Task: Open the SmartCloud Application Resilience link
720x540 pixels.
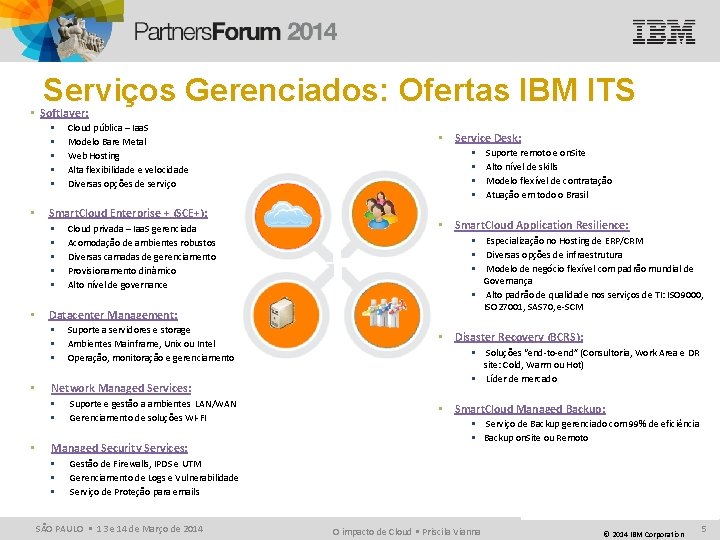Action: 542,225
